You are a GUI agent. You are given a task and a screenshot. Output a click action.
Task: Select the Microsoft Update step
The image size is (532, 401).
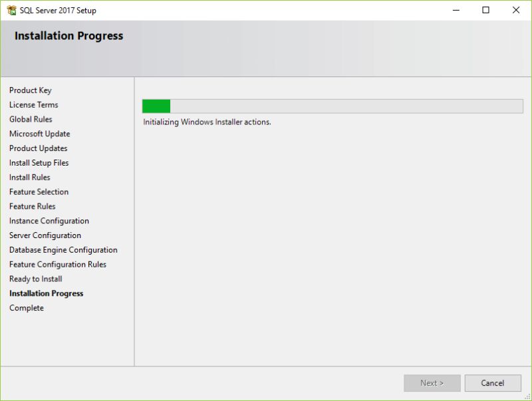pyautogui.click(x=40, y=134)
